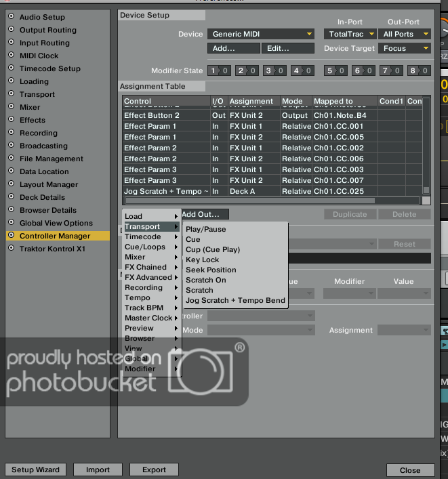
Task: Expand FX Advanced submenu
Action: (x=151, y=277)
